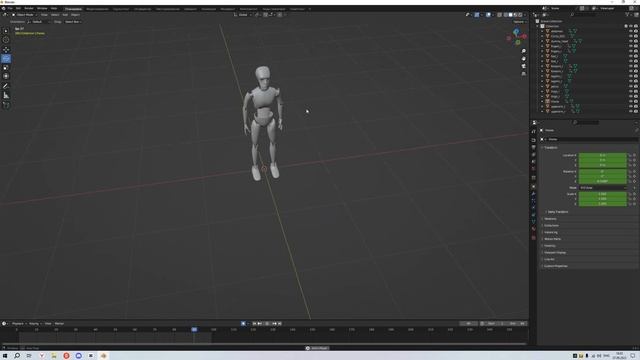
Task: Switch perspective/orthographic with the grid gizmo
Action: (524, 74)
